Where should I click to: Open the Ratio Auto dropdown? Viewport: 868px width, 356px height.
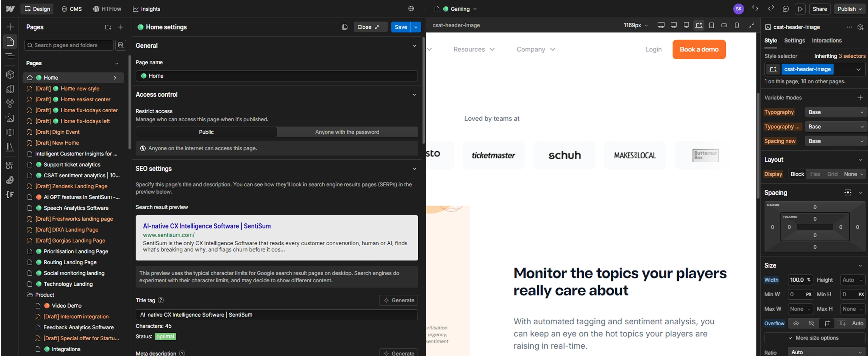point(827,352)
